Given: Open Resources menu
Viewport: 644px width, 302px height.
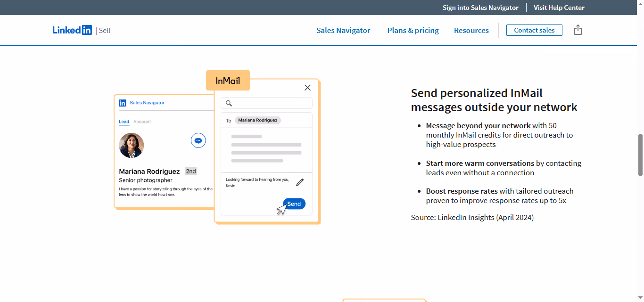Looking at the screenshot, I should pos(471,30).
